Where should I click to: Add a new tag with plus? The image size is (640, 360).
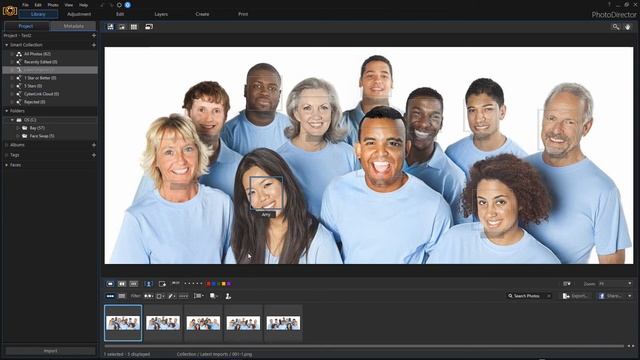coord(94,155)
